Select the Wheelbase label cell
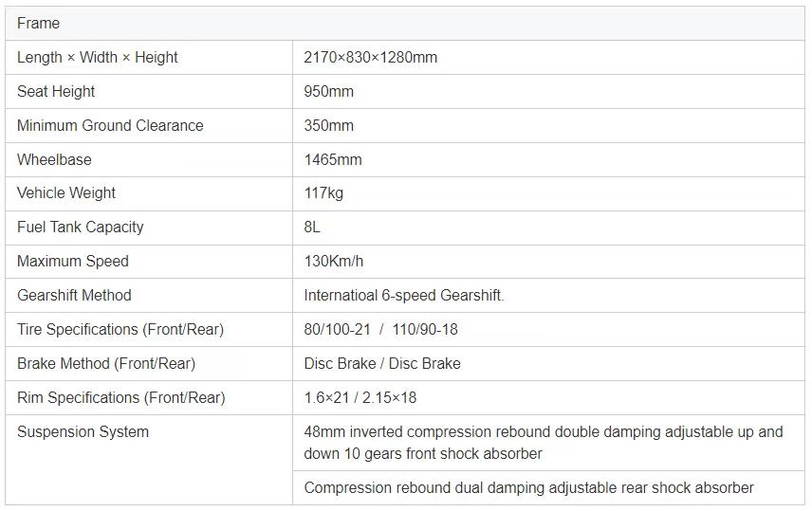Viewport: 812px width, 511px height. point(149,159)
